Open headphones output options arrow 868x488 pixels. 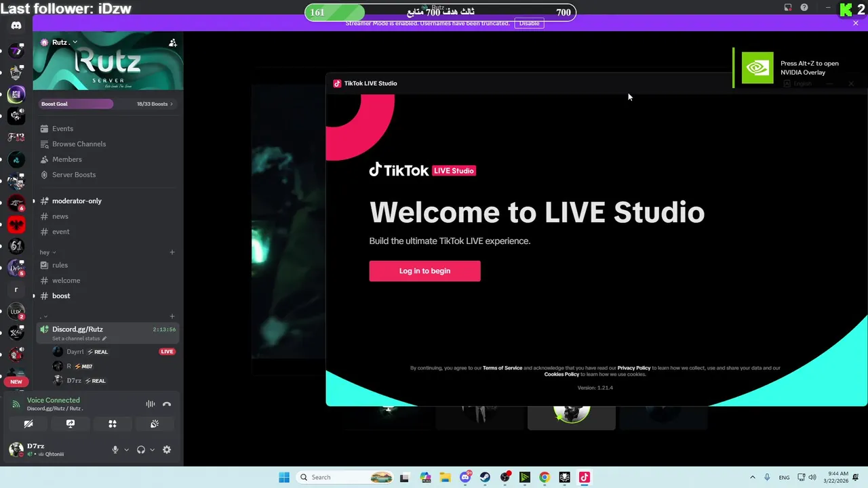pyautogui.click(x=152, y=450)
